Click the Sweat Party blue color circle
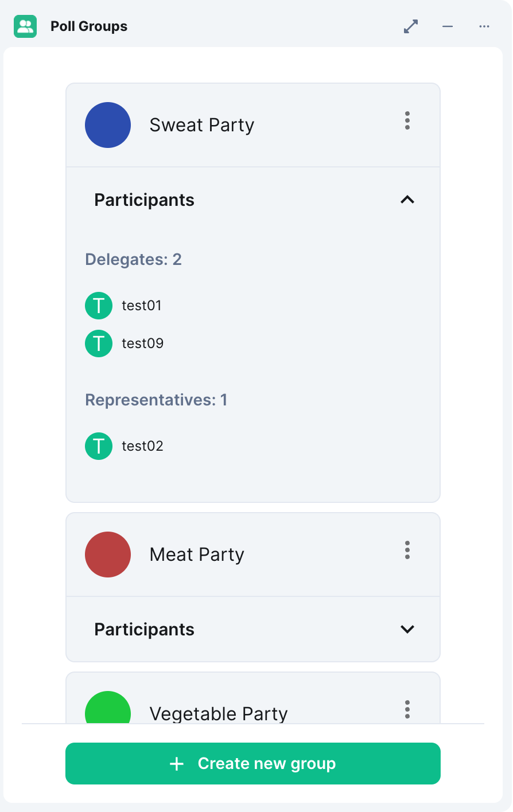This screenshot has width=513, height=812. tap(108, 125)
